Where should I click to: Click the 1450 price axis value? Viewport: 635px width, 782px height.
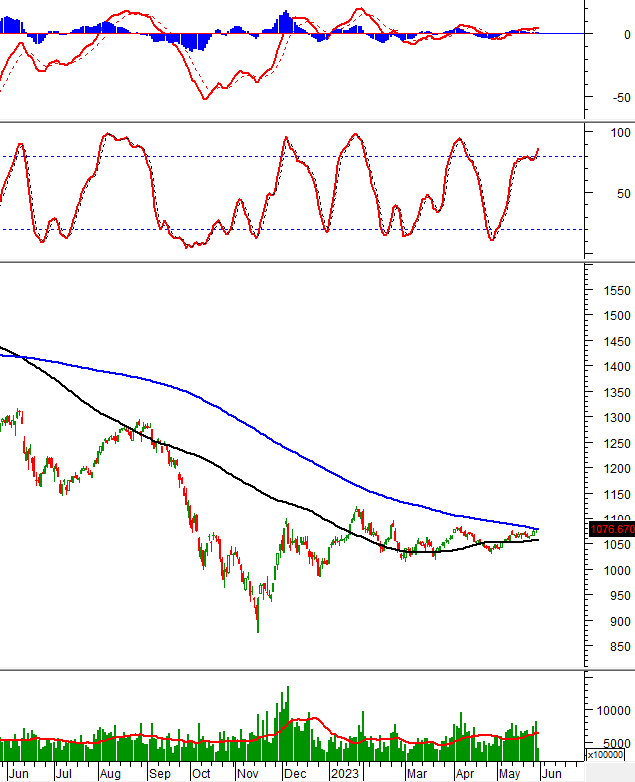click(617, 342)
